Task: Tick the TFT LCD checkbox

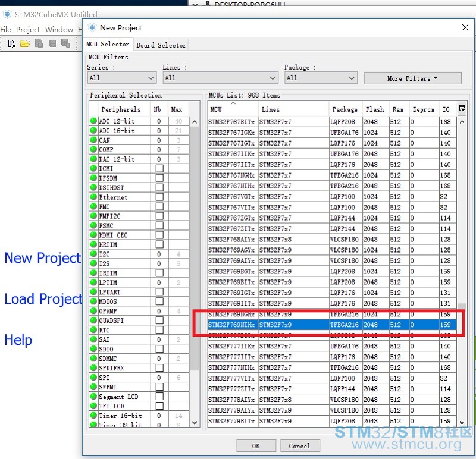Action: 159,405
